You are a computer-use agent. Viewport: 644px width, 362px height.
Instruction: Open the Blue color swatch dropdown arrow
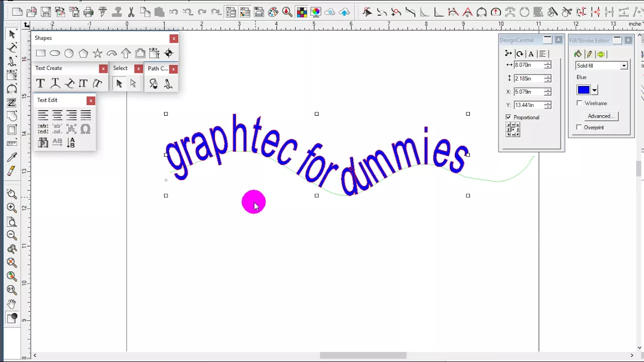point(595,90)
